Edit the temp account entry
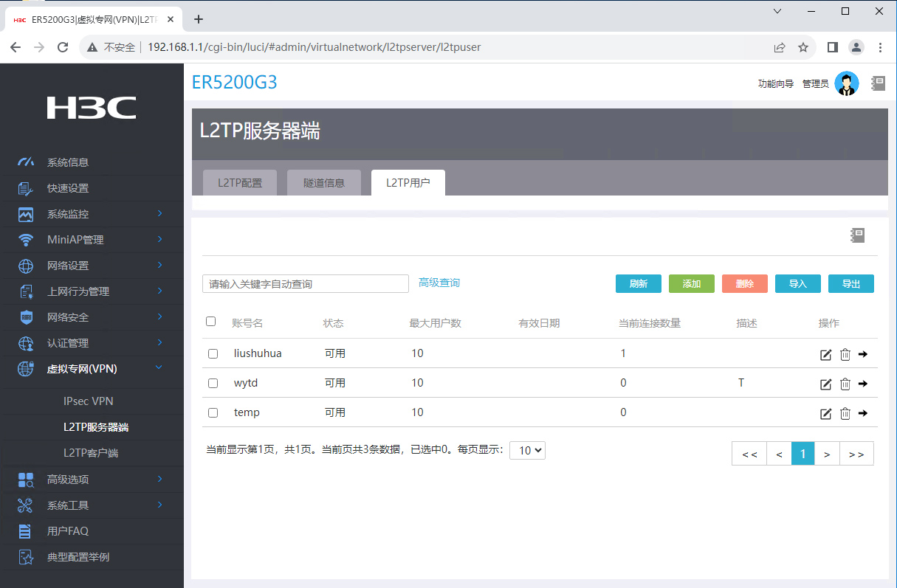This screenshot has width=897, height=588. tap(826, 414)
